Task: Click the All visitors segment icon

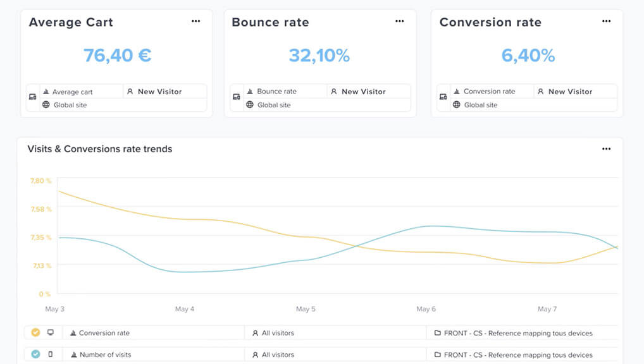Action: pyautogui.click(x=254, y=332)
